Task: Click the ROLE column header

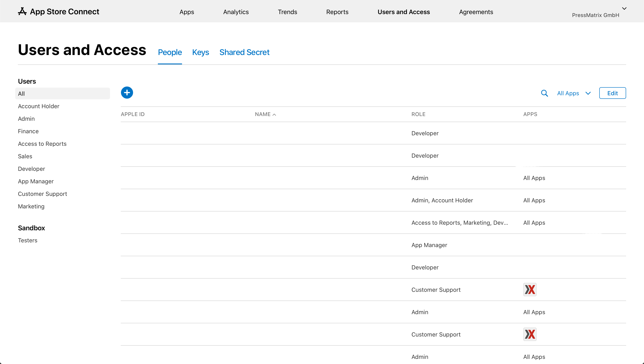Action: (x=418, y=114)
